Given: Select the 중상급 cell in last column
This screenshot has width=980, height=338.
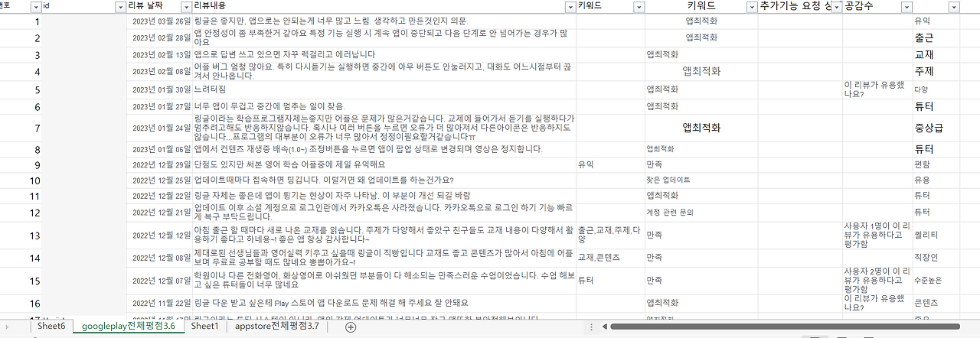Looking at the screenshot, I should (x=937, y=128).
